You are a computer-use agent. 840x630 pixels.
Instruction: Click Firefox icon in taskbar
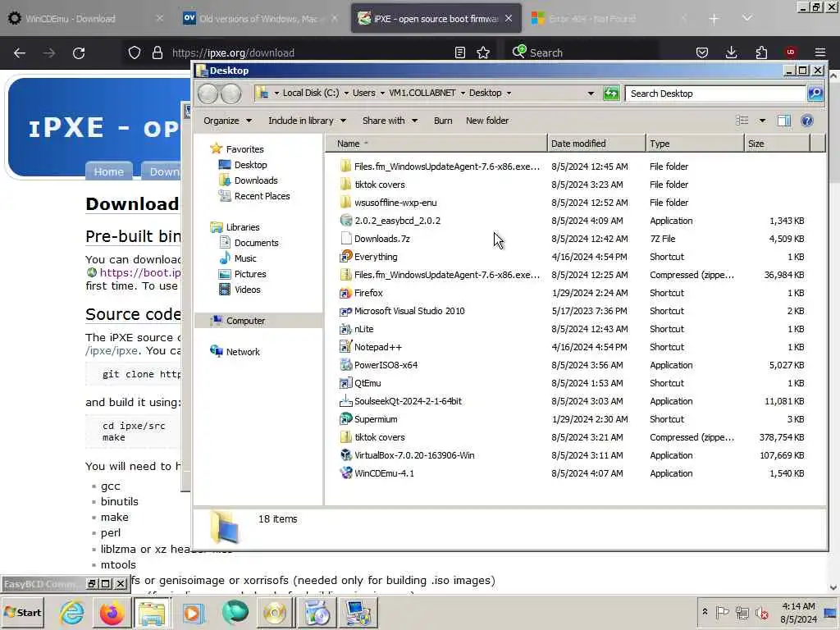[112, 613]
